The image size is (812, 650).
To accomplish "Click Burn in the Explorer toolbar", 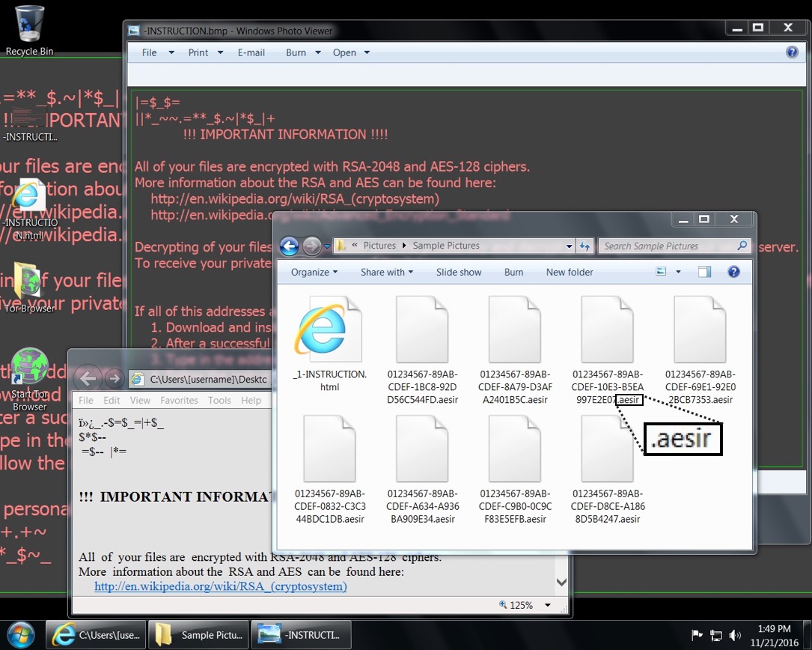I will coord(513,272).
